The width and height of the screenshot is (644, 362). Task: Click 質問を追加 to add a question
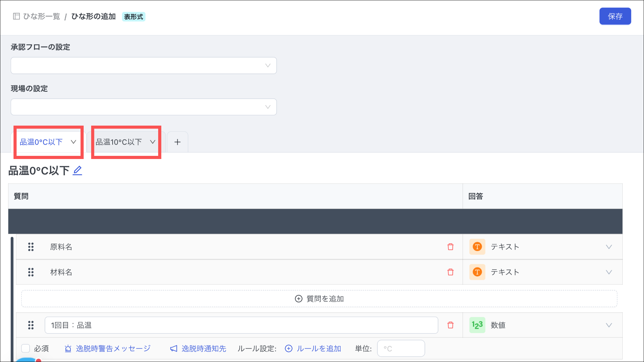[x=319, y=299]
